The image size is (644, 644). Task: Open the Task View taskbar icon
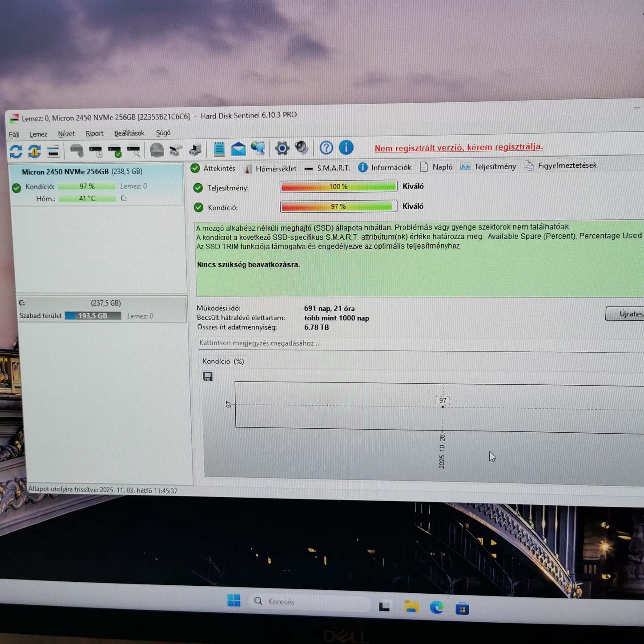384,606
